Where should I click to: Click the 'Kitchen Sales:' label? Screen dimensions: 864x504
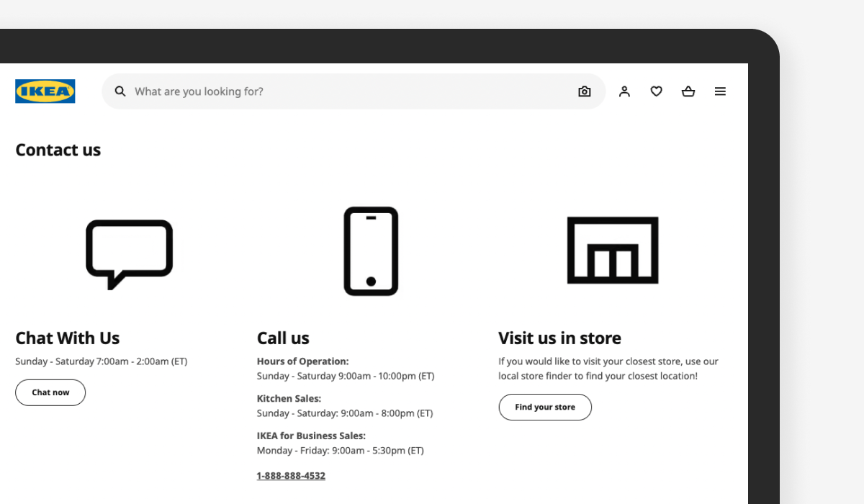(x=289, y=398)
